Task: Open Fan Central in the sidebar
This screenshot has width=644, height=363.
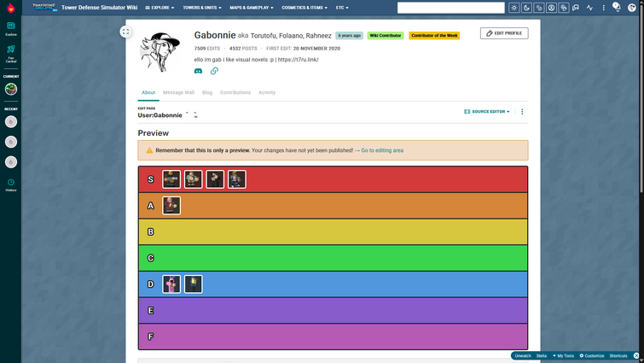Action: (11, 54)
